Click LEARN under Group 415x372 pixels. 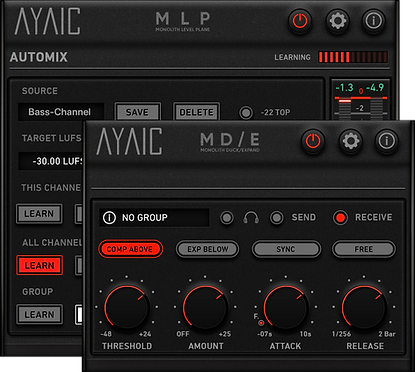[x=39, y=314]
